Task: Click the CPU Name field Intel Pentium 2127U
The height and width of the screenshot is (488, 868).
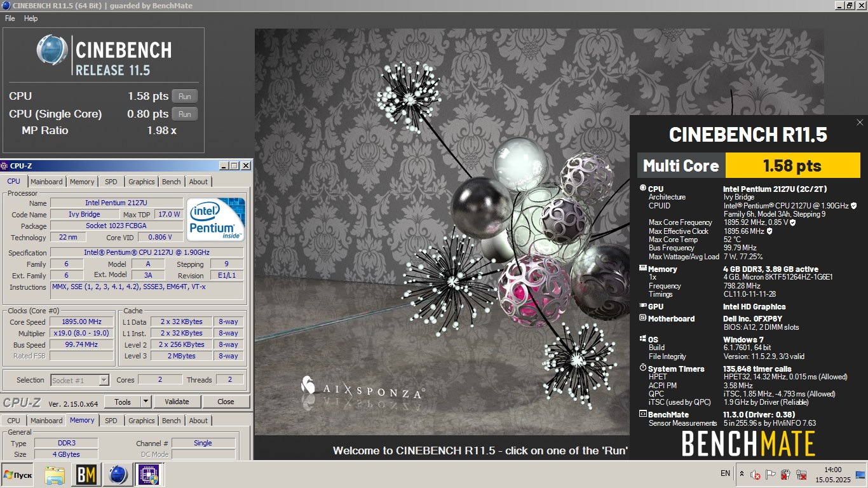Action: [x=116, y=203]
